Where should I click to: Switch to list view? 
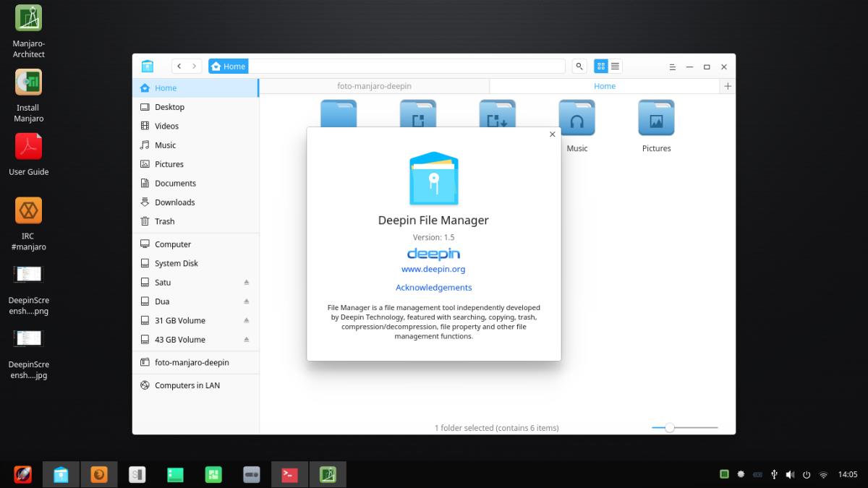tap(615, 66)
